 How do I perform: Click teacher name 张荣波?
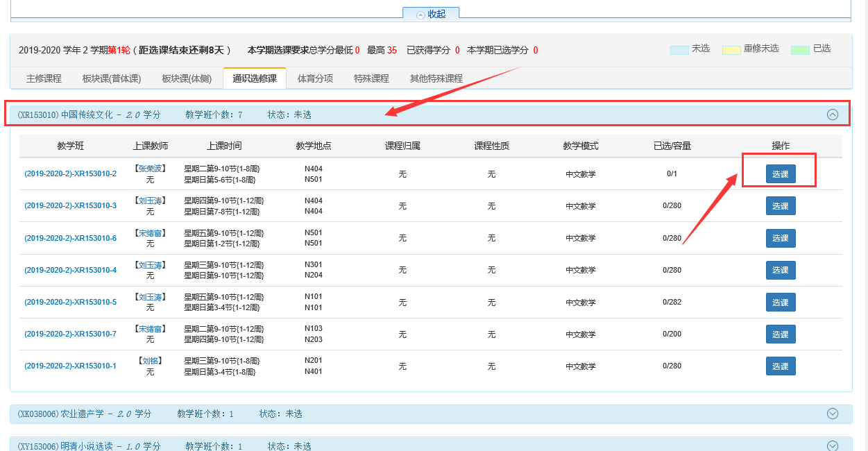click(x=151, y=169)
